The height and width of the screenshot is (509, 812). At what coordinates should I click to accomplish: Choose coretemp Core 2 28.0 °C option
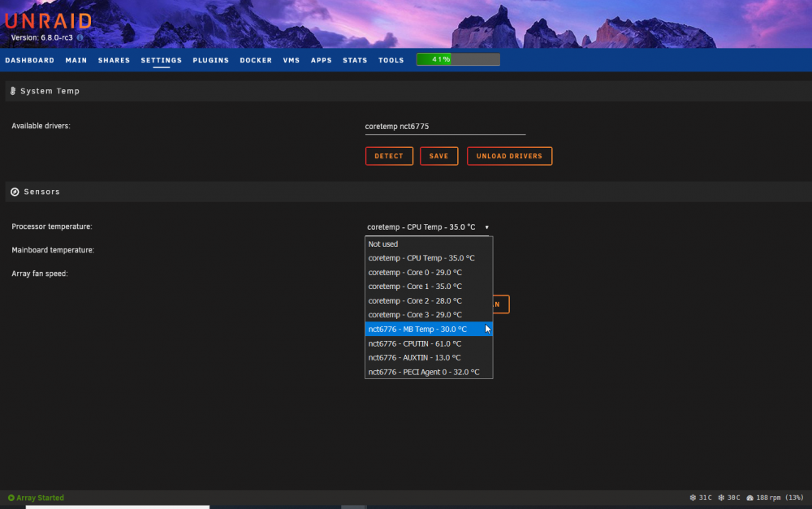pos(429,301)
